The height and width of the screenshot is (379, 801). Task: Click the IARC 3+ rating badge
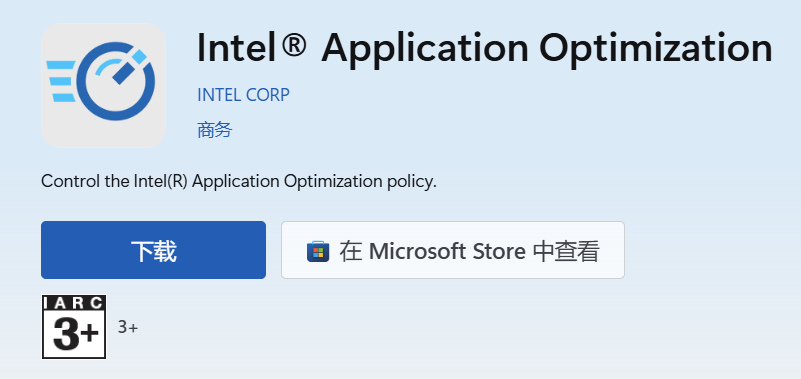74,327
